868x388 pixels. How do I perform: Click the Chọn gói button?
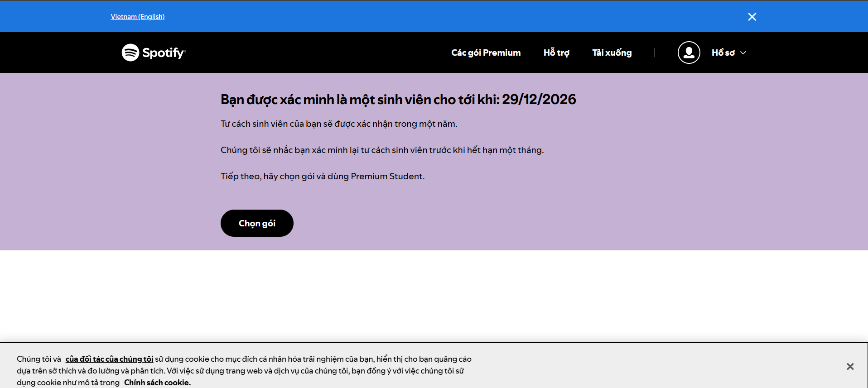click(257, 223)
